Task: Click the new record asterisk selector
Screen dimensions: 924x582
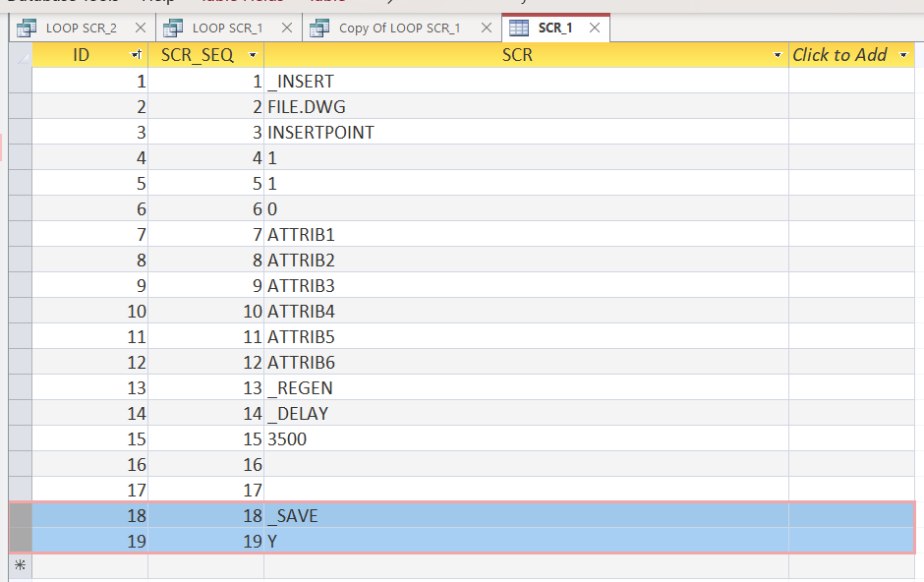Action: coord(21,565)
